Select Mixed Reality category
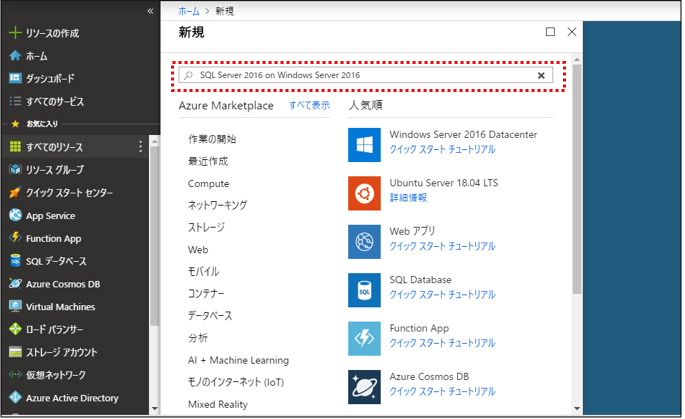685x419 pixels. click(x=218, y=405)
